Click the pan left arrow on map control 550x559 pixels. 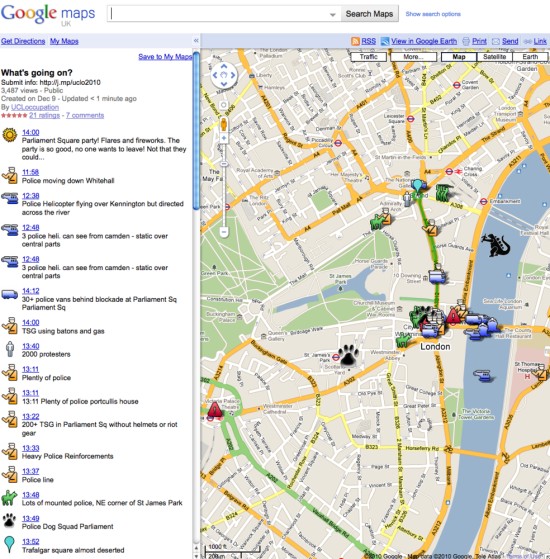215,75
